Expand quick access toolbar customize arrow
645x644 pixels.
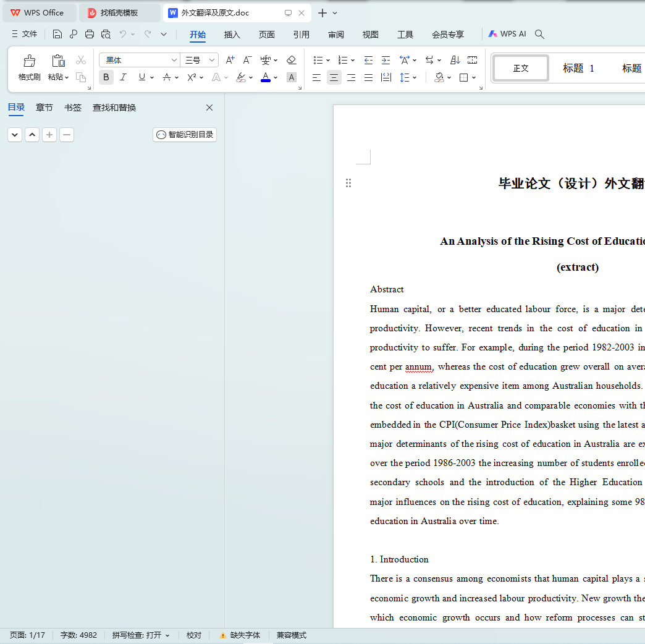click(x=164, y=34)
